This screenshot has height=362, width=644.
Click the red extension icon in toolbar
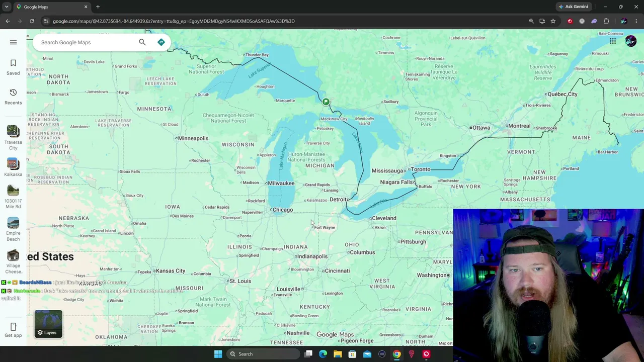click(570, 21)
